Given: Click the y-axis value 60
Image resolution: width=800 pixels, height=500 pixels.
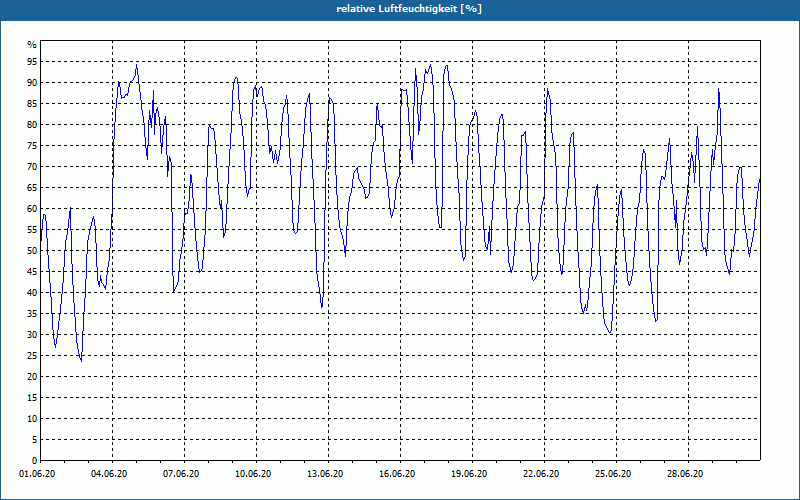Looking at the screenshot, I should (32, 209).
